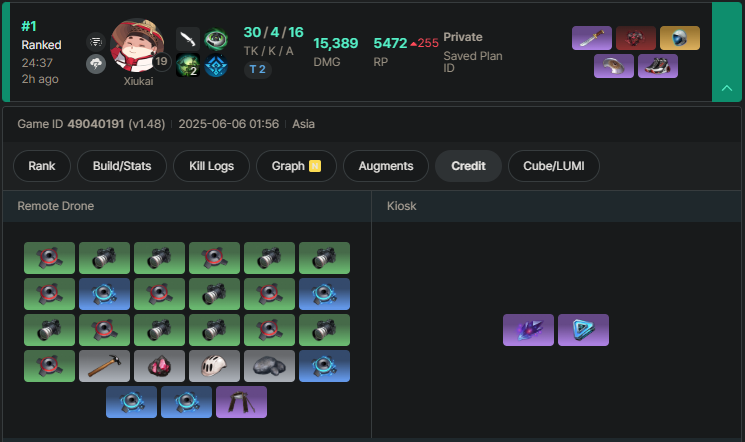Click the blue triangle Kiosk item
745x442 pixels.
click(583, 330)
